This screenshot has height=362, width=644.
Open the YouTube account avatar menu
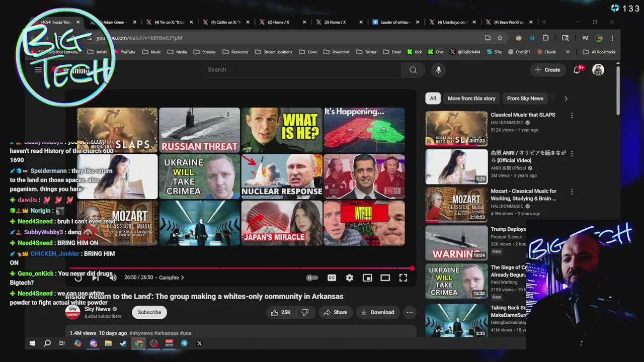tap(598, 70)
